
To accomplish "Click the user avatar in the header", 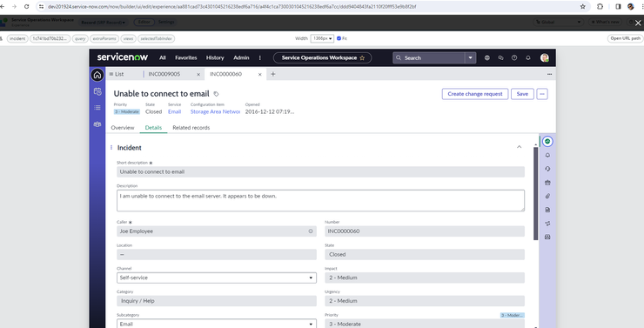I will [545, 58].
